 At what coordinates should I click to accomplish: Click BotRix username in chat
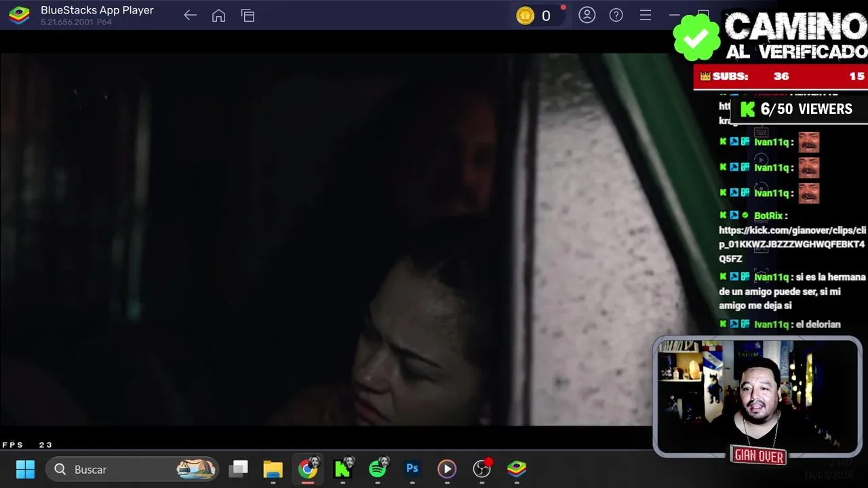768,216
